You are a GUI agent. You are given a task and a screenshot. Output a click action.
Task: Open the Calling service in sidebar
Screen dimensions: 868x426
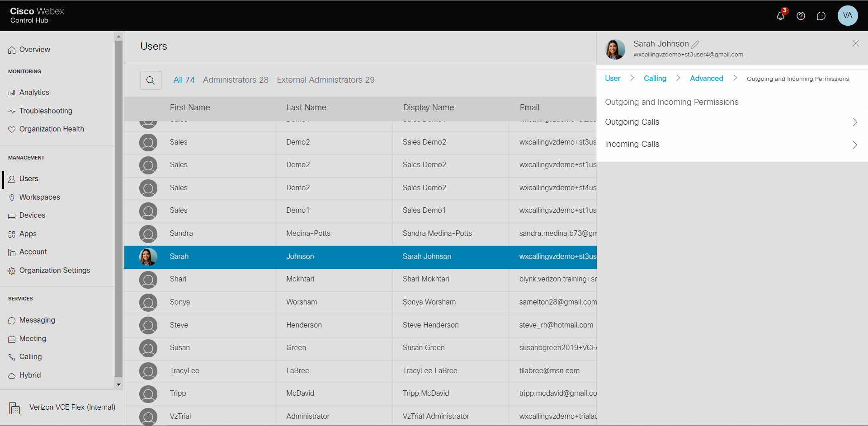[30, 356]
